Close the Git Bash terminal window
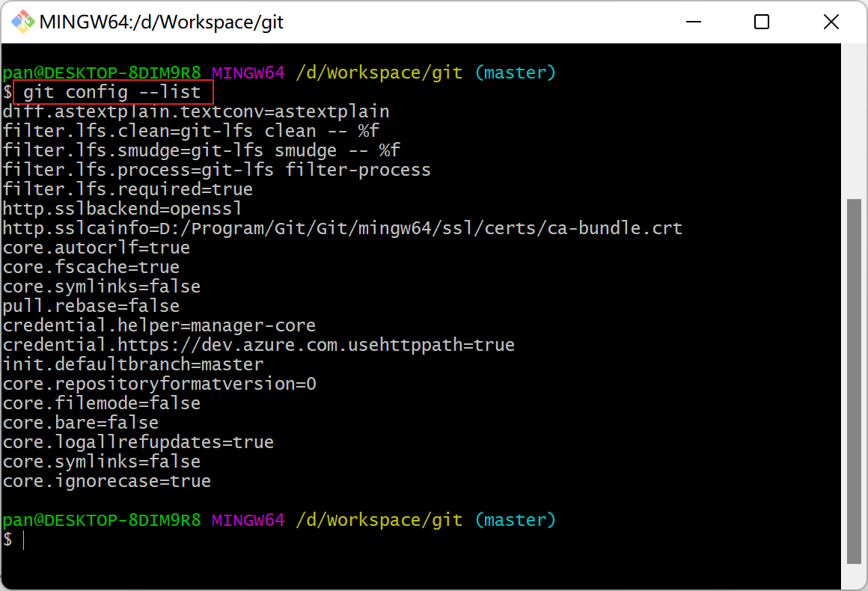 point(831,22)
